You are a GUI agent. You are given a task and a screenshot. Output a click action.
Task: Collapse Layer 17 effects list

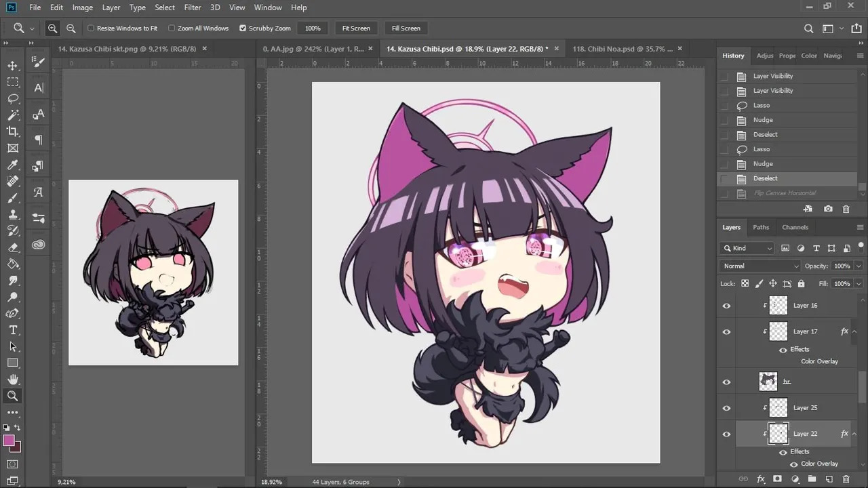(x=854, y=331)
